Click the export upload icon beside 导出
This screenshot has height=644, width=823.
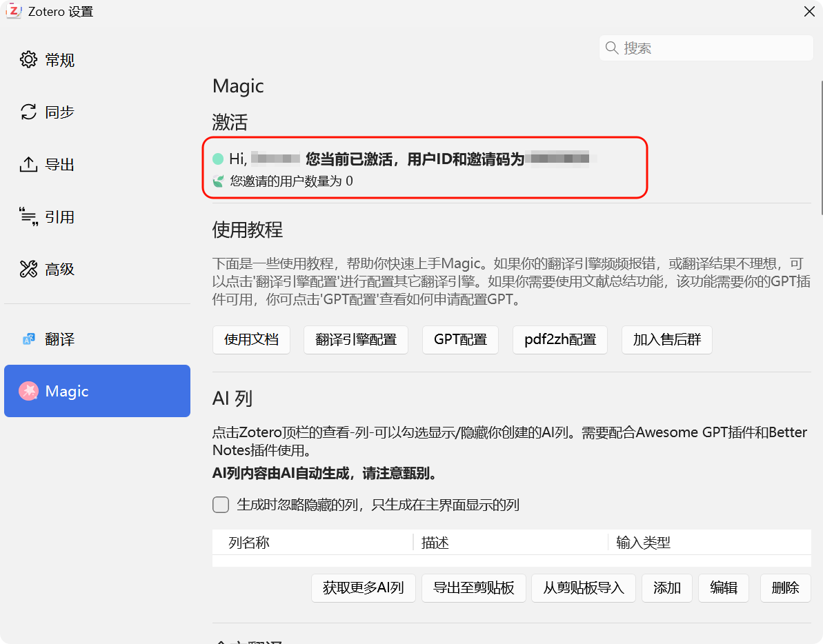[29, 164]
